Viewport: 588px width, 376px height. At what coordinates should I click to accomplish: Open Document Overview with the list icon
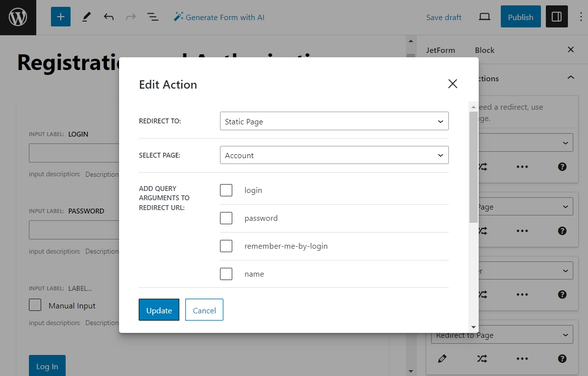pos(152,17)
